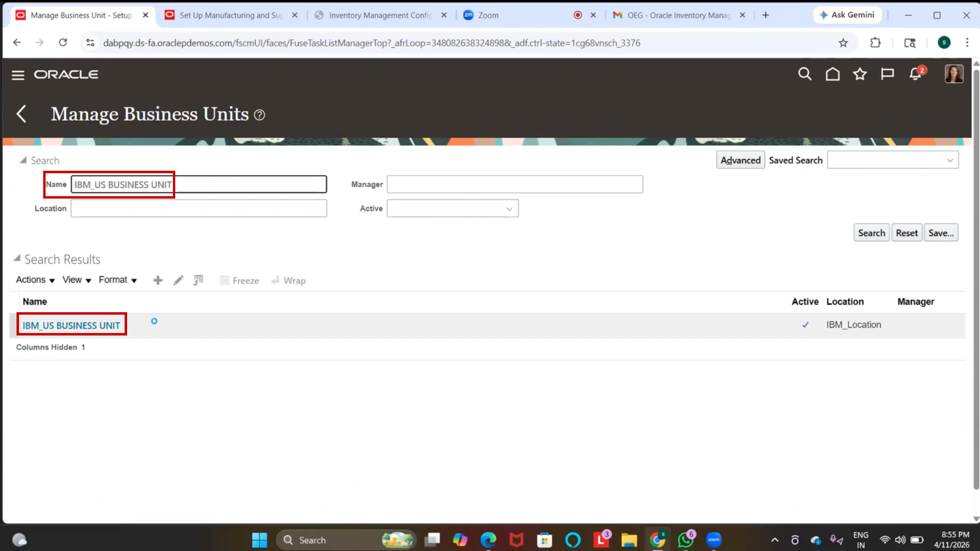Open browser extensions puzzle icon

[x=875, y=43]
